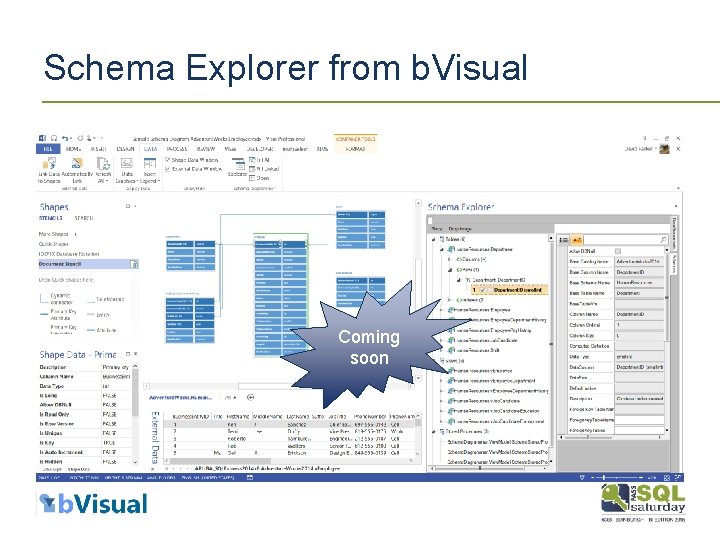
Task: Open the Refresh All dropdown arrow
Action: pos(107,181)
